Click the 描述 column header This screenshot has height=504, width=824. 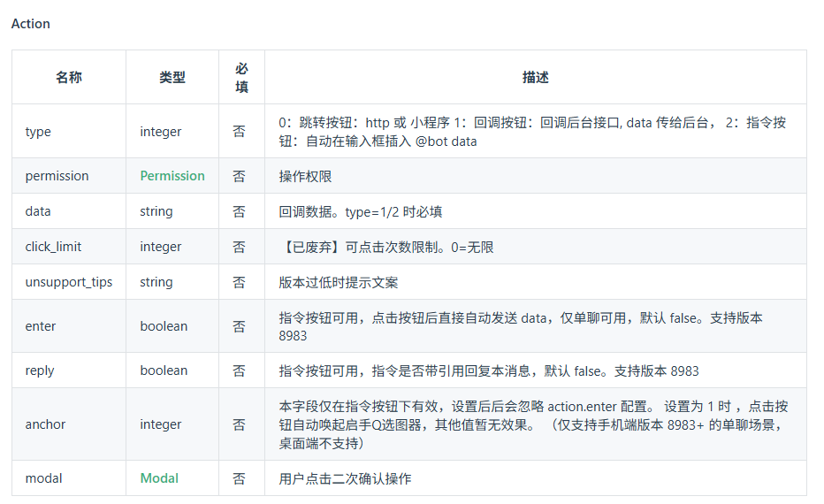coord(536,77)
